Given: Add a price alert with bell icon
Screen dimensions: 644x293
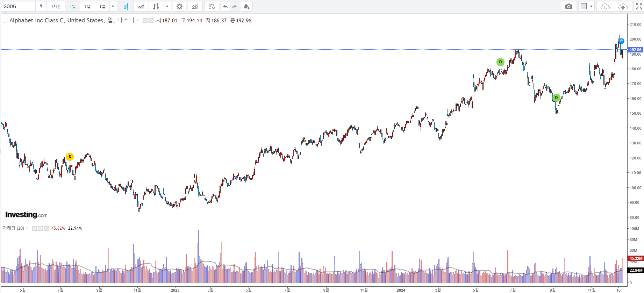Looking at the screenshot, I should coord(246,6).
